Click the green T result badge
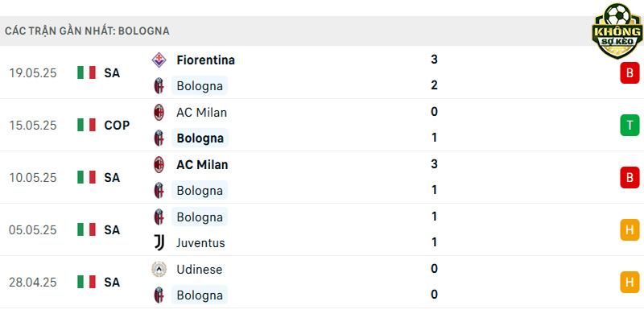Viewport: 644px width, 322px height. tap(630, 126)
